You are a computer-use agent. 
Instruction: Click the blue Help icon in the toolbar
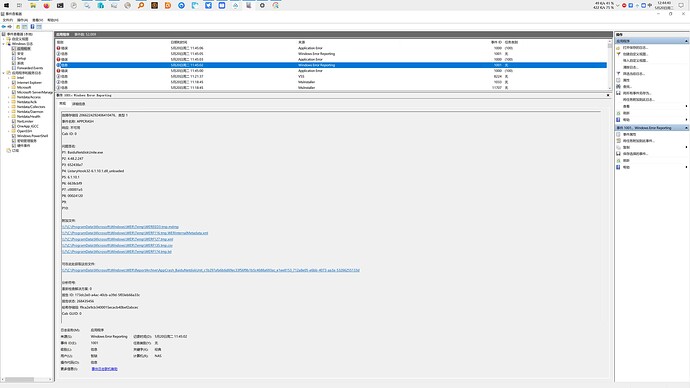[x=32, y=27]
